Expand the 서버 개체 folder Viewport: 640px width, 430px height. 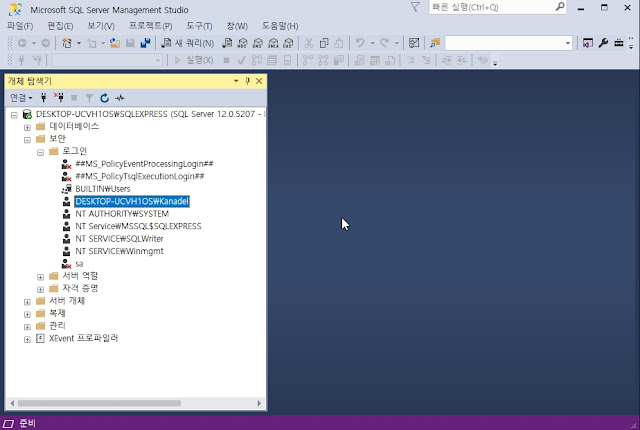pyautogui.click(x=27, y=302)
